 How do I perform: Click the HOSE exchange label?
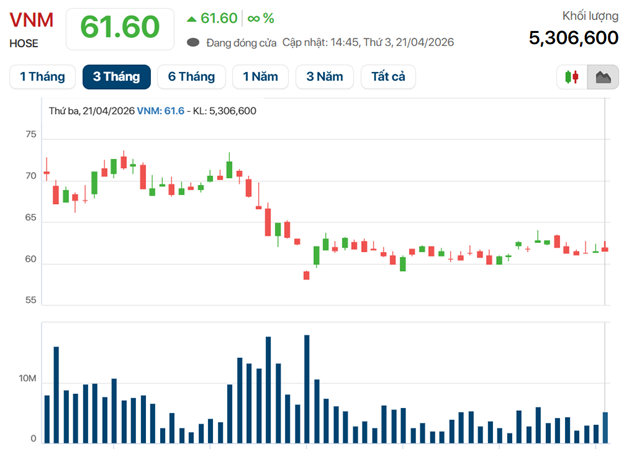pos(24,43)
